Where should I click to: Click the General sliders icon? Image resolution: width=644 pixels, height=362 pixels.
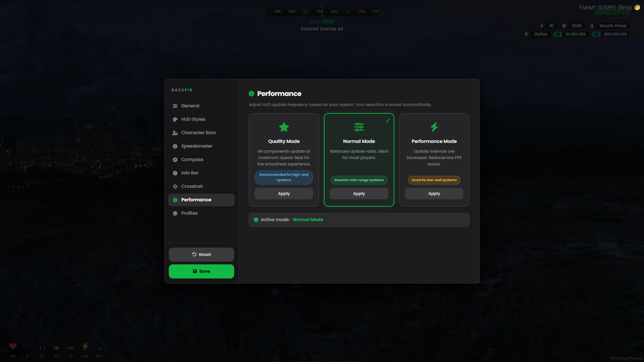(x=175, y=106)
